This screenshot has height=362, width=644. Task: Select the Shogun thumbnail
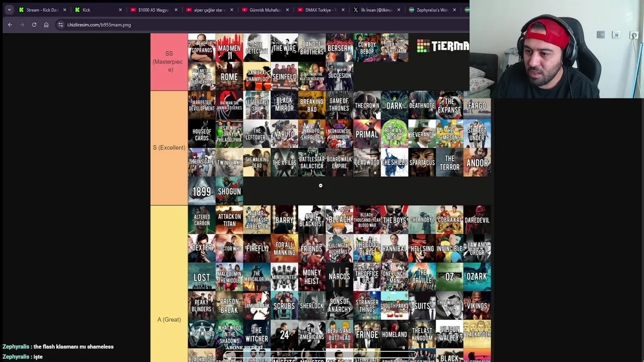click(x=229, y=191)
